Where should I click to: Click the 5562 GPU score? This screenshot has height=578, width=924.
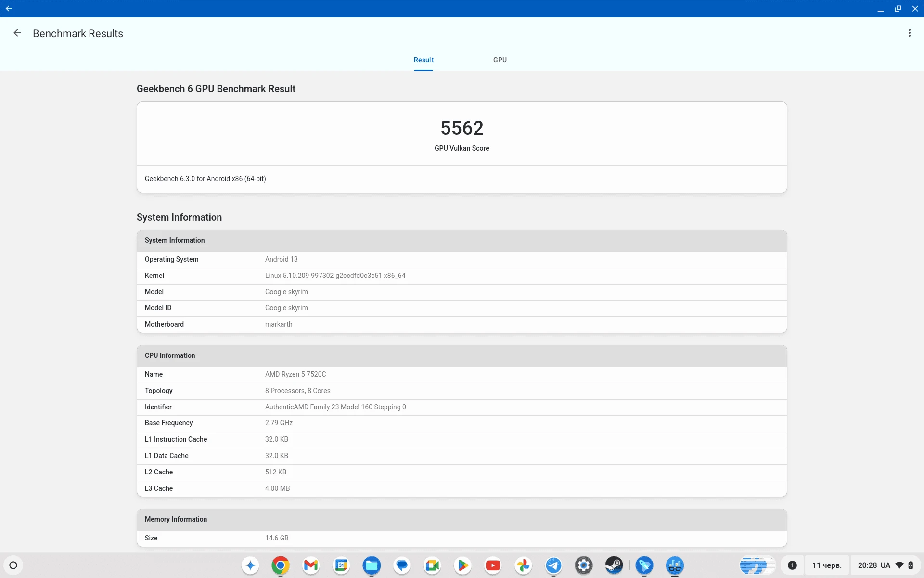[x=462, y=128]
